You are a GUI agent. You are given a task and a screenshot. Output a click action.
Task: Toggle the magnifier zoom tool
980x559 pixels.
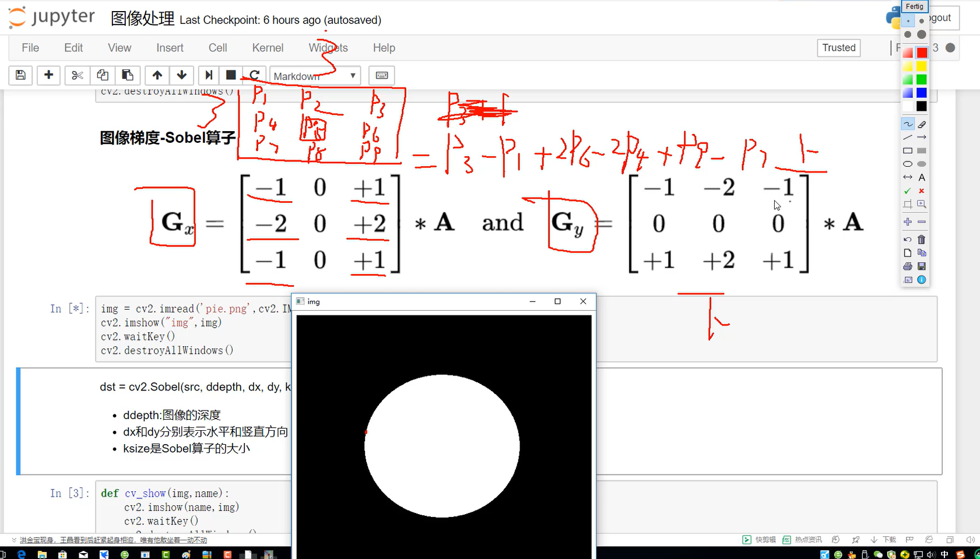922,205
